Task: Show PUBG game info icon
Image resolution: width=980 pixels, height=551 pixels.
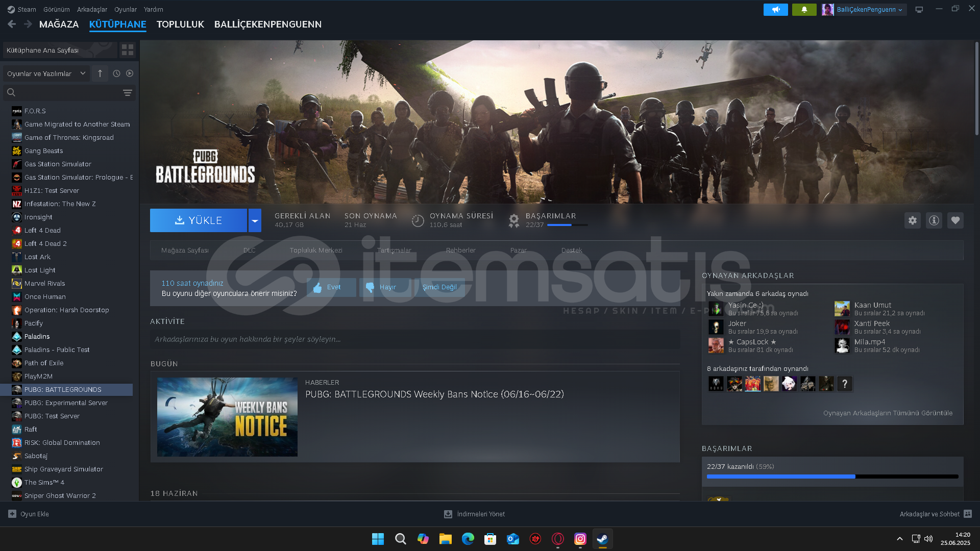Action: coord(934,220)
